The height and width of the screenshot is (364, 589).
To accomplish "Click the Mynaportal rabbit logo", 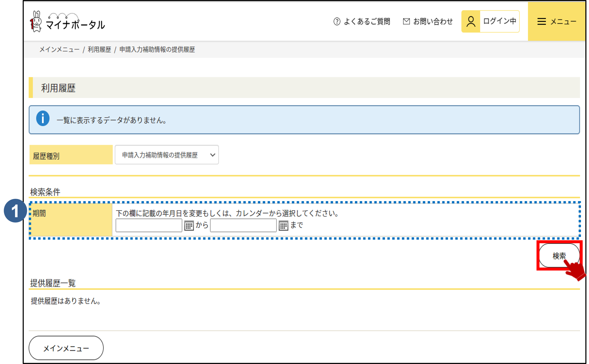I will pos(36,22).
